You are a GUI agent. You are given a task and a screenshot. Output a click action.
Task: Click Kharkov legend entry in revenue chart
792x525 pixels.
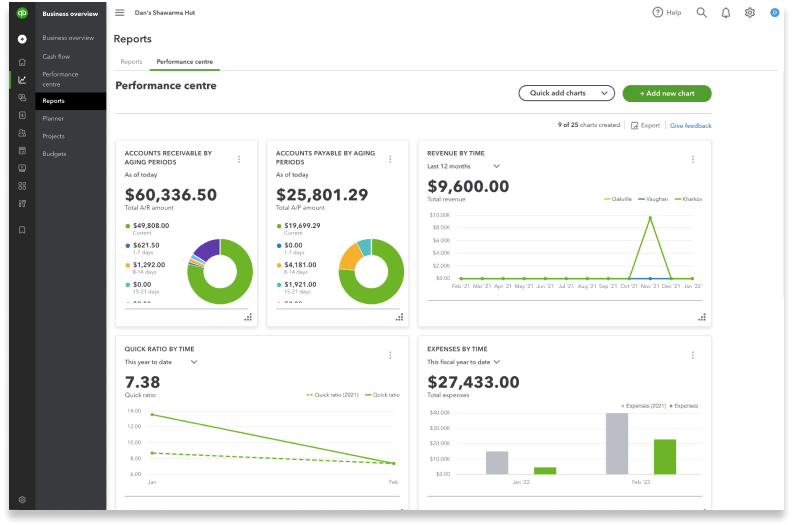coord(688,199)
